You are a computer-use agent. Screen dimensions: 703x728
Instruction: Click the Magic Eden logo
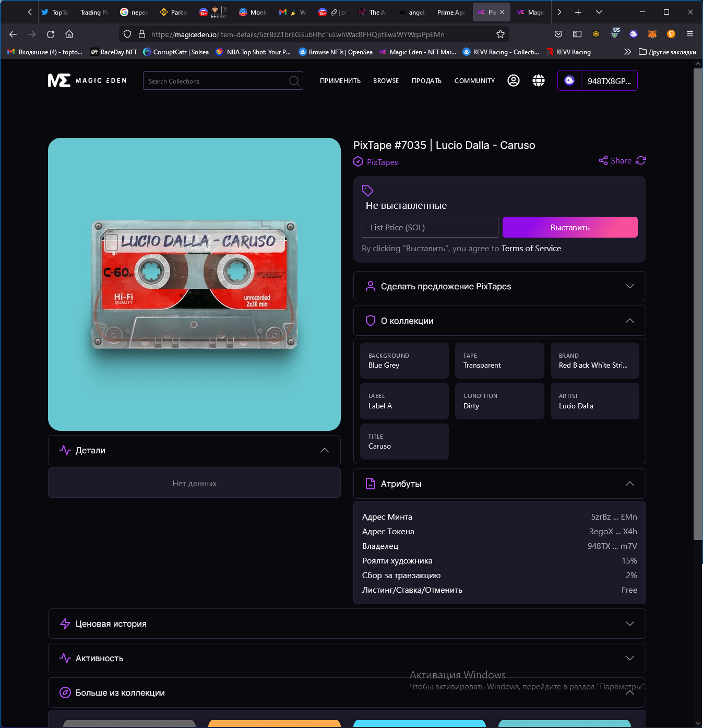87,80
